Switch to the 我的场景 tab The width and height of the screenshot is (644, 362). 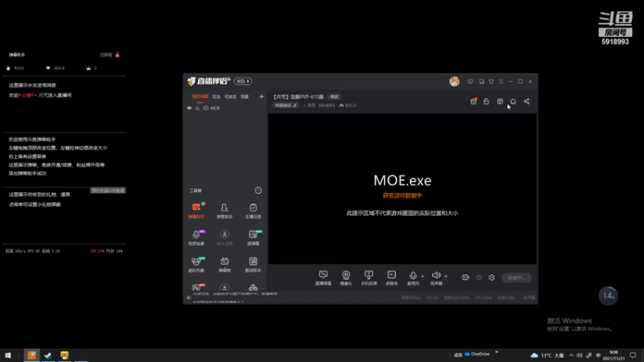(200, 97)
